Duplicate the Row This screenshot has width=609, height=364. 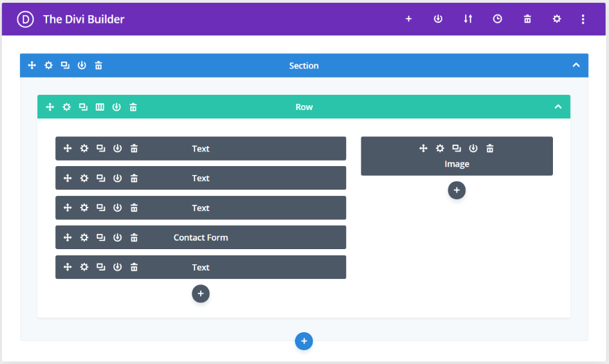(83, 107)
